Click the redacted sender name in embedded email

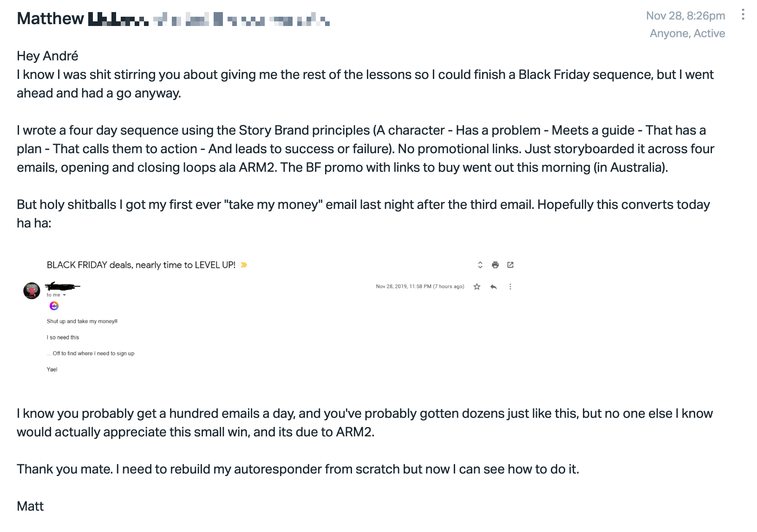coord(63,285)
